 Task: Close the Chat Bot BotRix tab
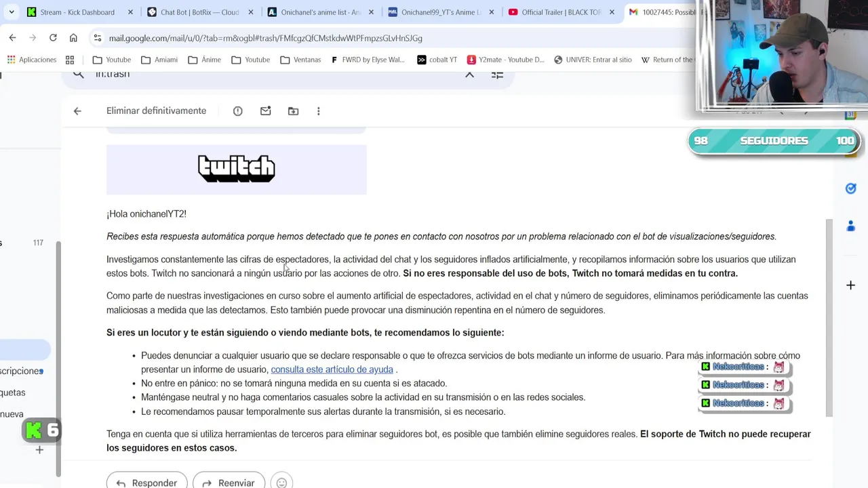coord(252,12)
